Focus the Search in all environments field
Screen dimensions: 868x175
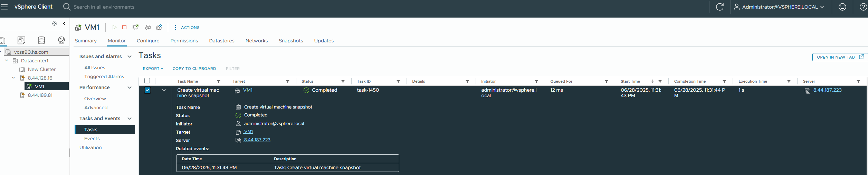pyautogui.click(x=104, y=7)
